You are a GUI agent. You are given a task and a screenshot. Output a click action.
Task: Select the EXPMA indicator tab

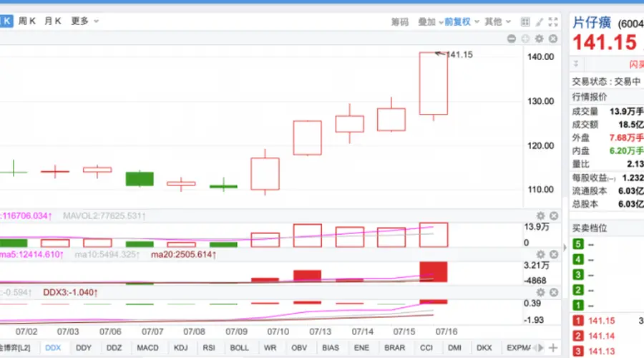tap(518, 348)
